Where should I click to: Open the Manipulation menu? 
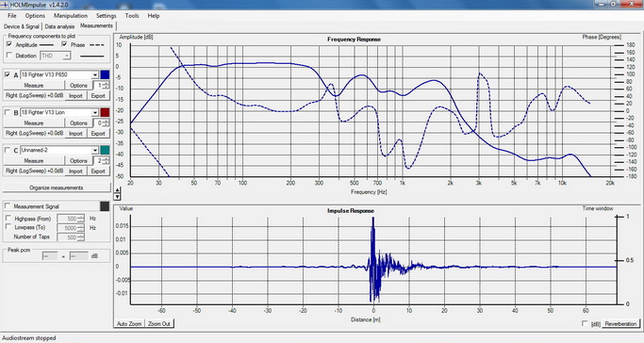[x=71, y=16]
